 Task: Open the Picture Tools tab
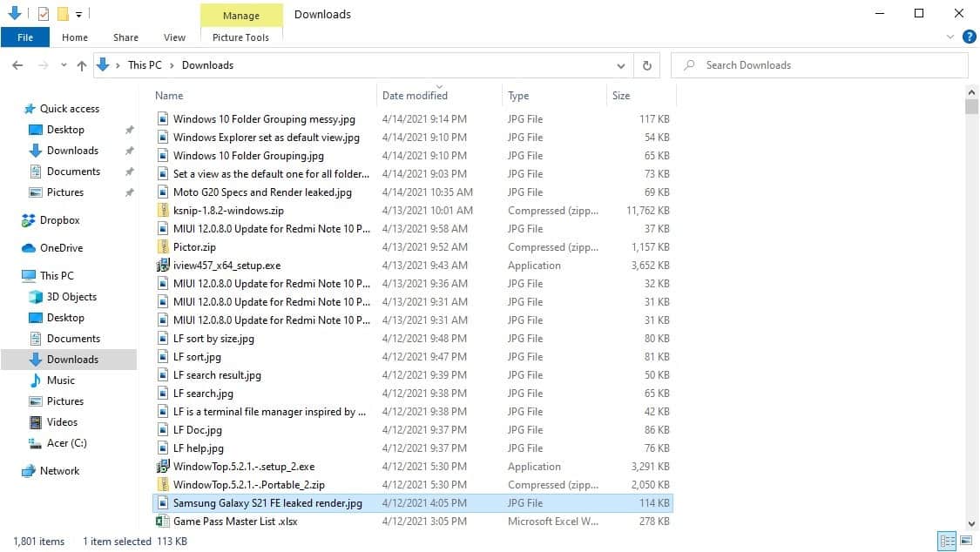coord(240,37)
